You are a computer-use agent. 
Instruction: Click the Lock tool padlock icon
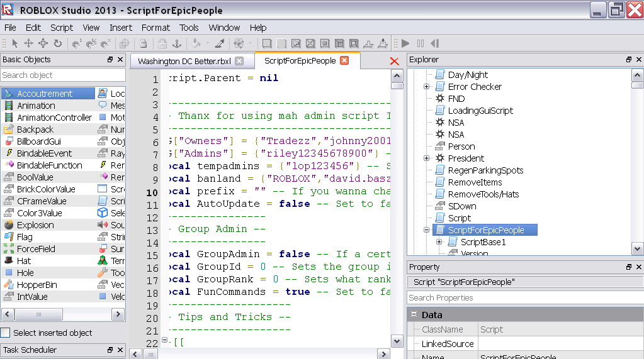(x=162, y=43)
